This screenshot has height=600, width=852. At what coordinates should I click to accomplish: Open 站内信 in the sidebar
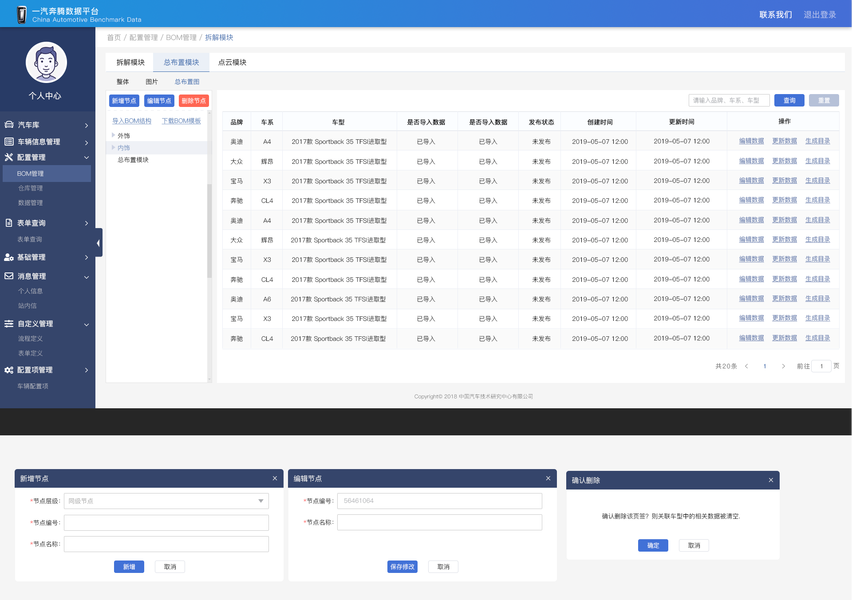click(x=27, y=306)
